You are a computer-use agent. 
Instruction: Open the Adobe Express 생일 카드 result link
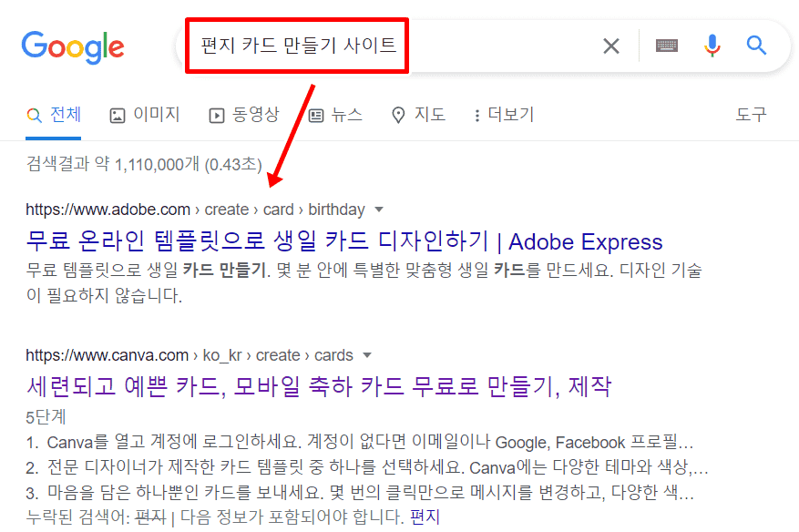click(344, 241)
